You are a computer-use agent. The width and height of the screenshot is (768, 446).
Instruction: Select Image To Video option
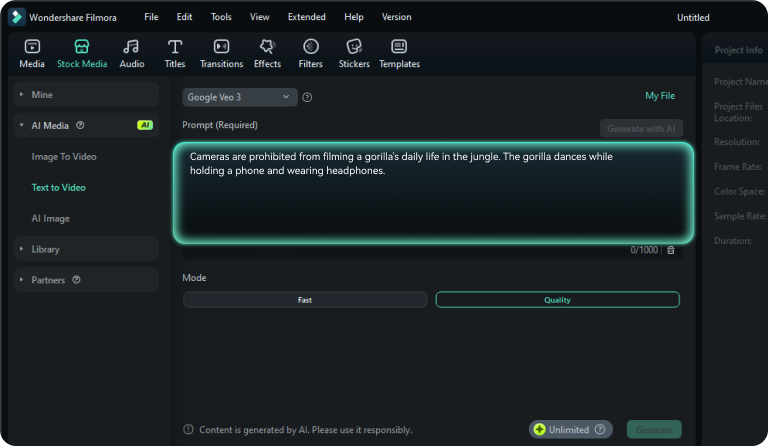tap(64, 157)
